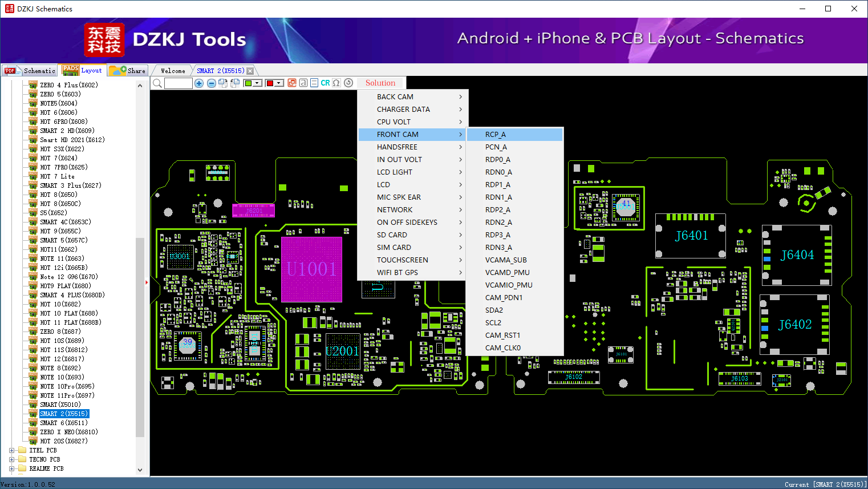
Task: Click the board icon beside NOTE 8(X692)
Action: click(x=33, y=368)
